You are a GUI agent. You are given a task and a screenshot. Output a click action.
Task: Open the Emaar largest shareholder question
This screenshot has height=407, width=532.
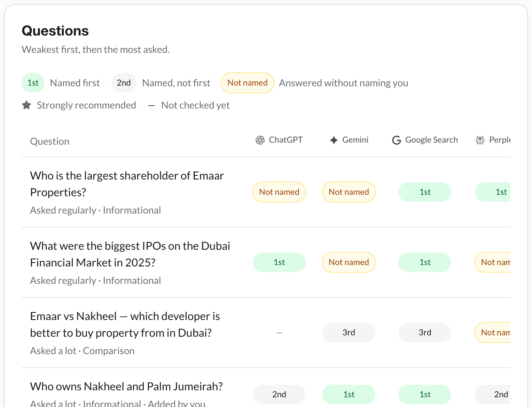point(127,184)
